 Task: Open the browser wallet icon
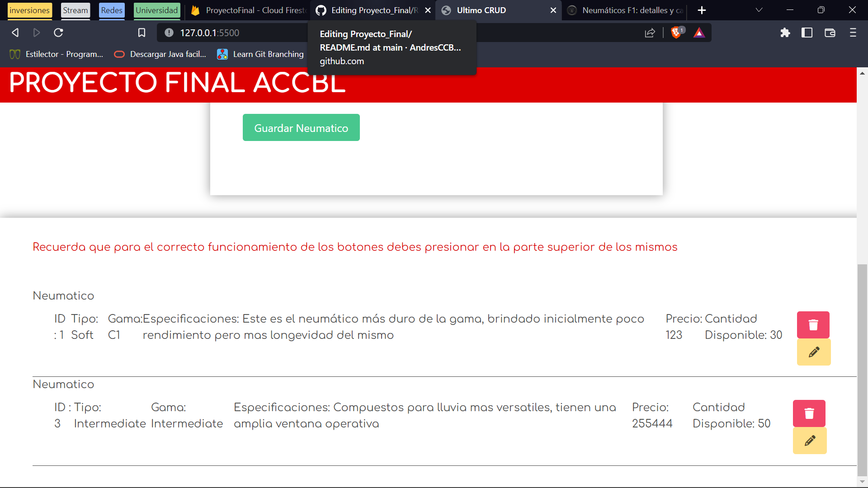pyautogui.click(x=830, y=33)
